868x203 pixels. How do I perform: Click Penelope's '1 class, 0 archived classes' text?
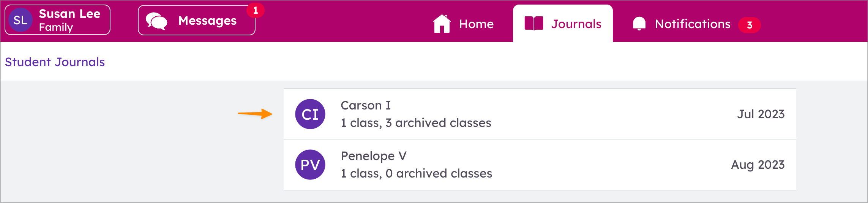coord(416,173)
